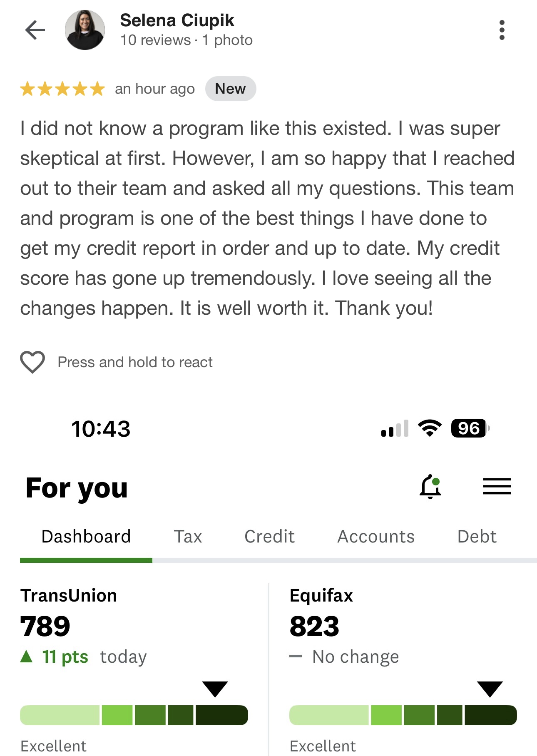Open the Accounts tab
The height and width of the screenshot is (756, 537).
(x=376, y=536)
